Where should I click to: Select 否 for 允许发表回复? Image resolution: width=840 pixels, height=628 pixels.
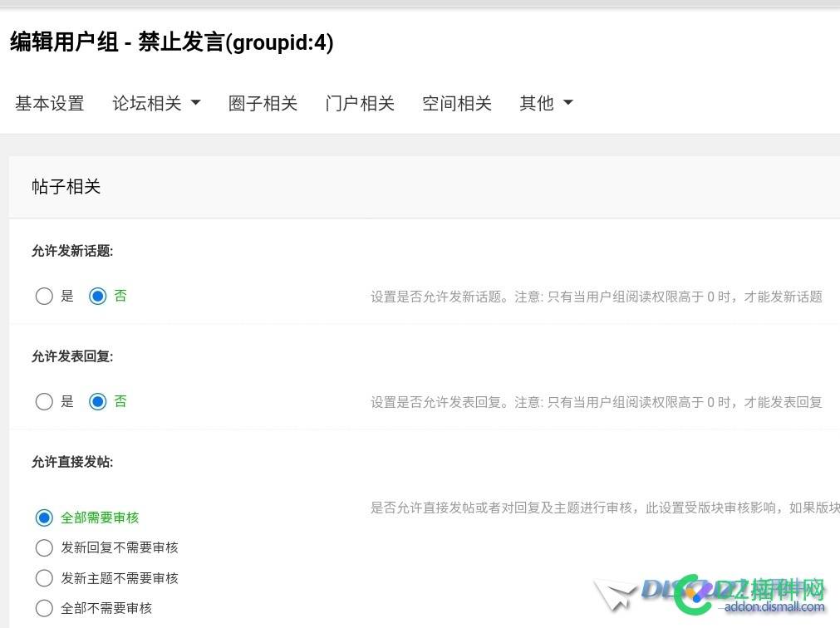[x=97, y=401]
